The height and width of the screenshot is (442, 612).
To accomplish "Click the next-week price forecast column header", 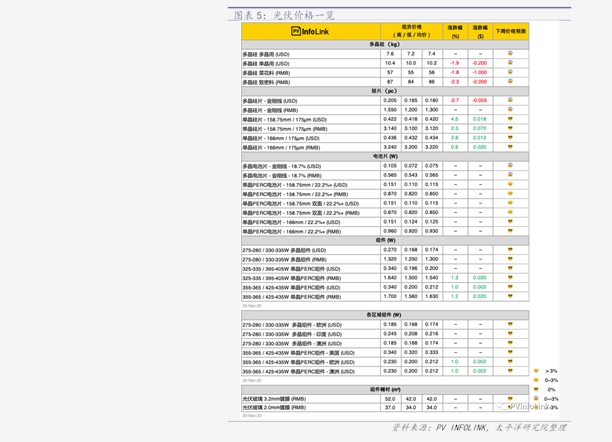I will coord(511,31).
